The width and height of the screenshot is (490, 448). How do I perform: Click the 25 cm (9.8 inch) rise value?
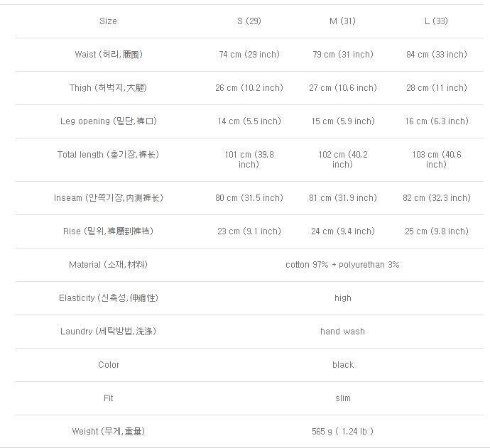[x=436, y=231]
